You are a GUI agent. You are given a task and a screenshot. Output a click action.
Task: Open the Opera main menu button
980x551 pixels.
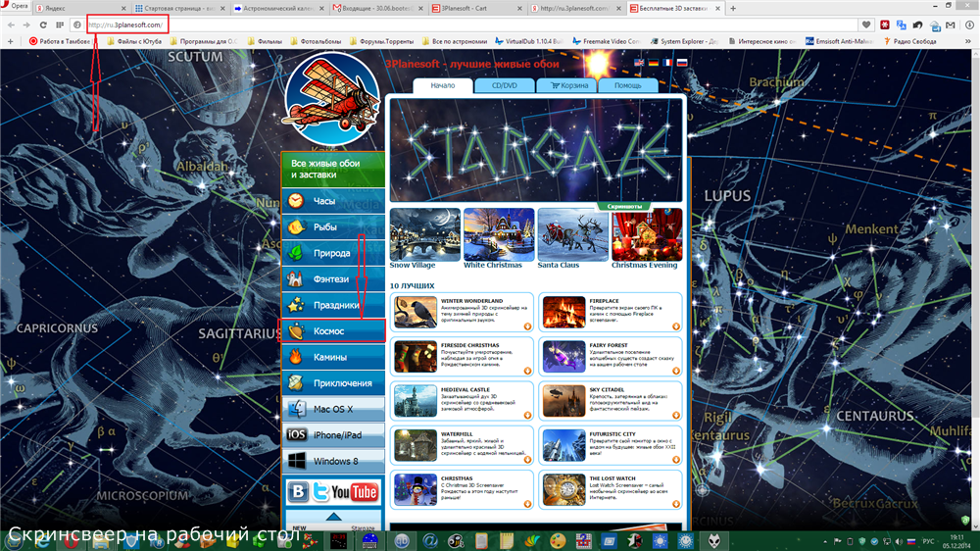[16, 6]
